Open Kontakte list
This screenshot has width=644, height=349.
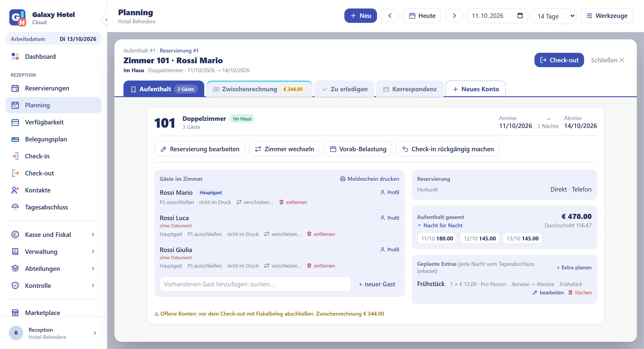pyautogui.click(x=53, y=190)
